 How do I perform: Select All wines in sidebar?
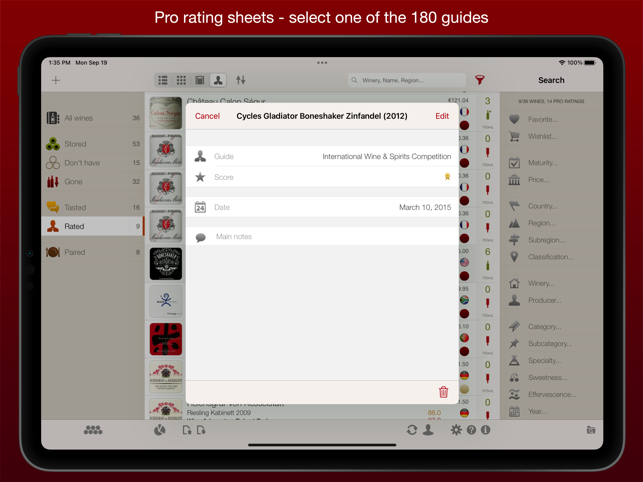pyautogui.click(x=93, y=118)
